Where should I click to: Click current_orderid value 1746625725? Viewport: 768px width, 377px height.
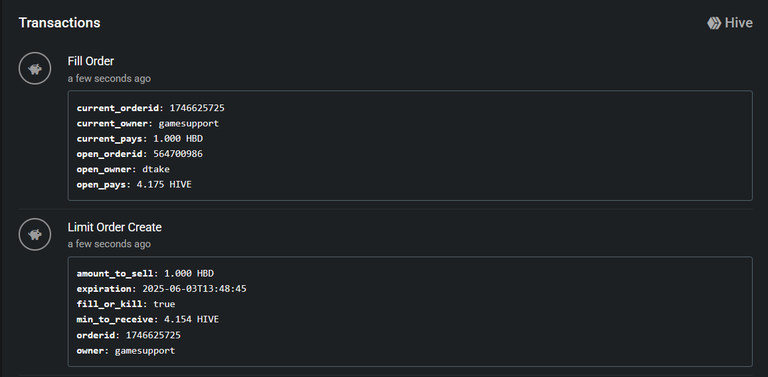click(197, 108)
